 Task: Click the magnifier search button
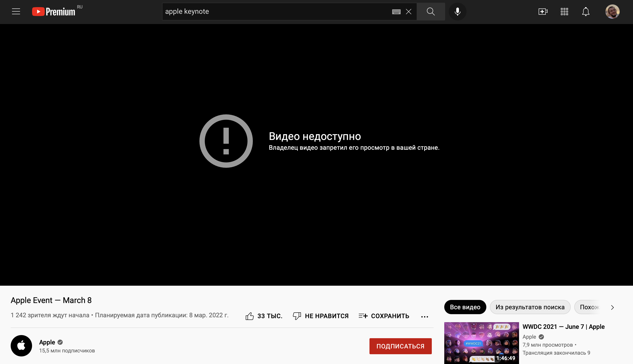point(431,12)
